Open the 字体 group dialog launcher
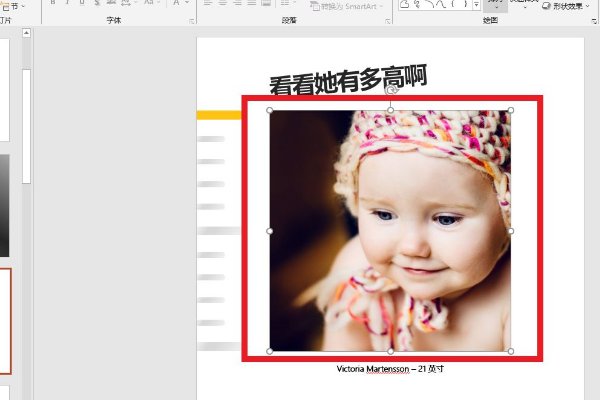This screenshot has height=400, width=600. pos(192,21)
